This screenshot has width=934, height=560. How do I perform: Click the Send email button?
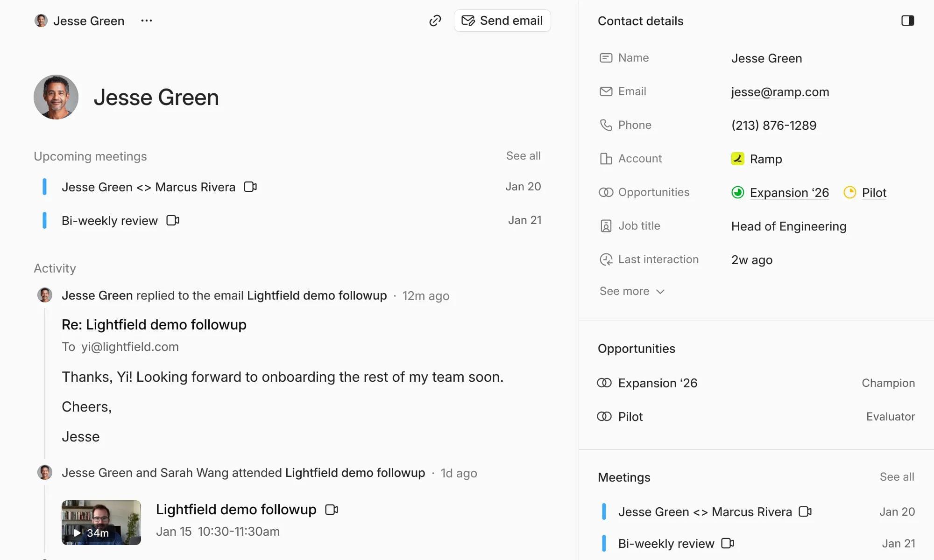click(x=502, y=21)
